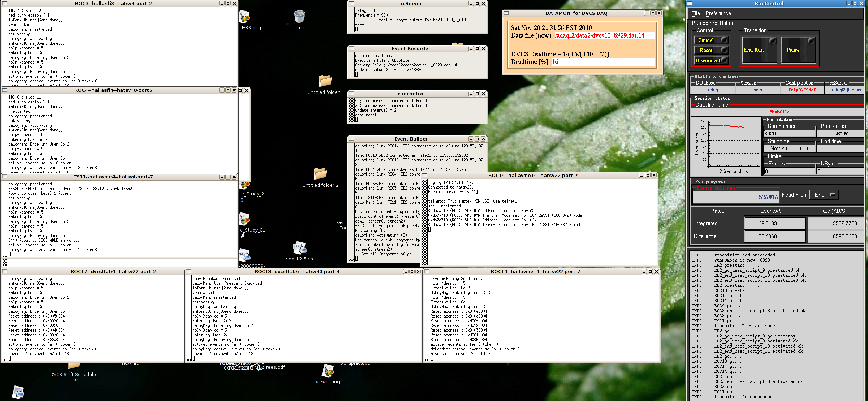
Task: Click the TS11 terminal's left scrollbar
Action: point(5,219)
